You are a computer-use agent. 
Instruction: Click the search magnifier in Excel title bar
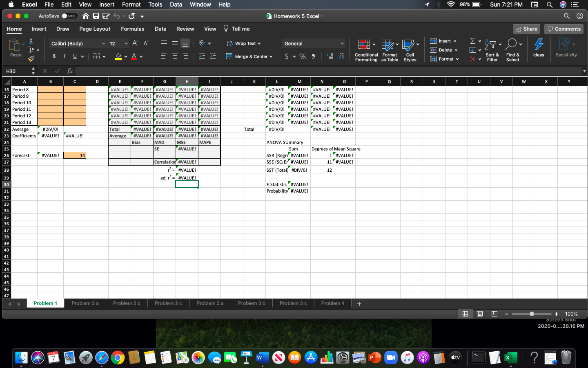566,16
